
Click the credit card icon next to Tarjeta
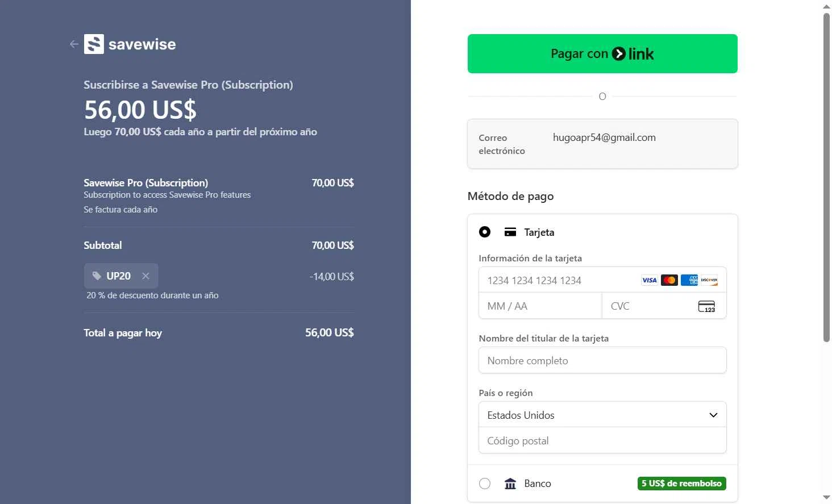(x=510, y=232)
